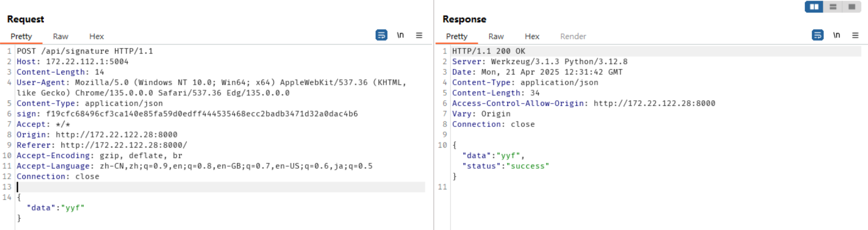Open Response panel hamburger options menu
The image size is (868, 230).
[x=855, y=35]
